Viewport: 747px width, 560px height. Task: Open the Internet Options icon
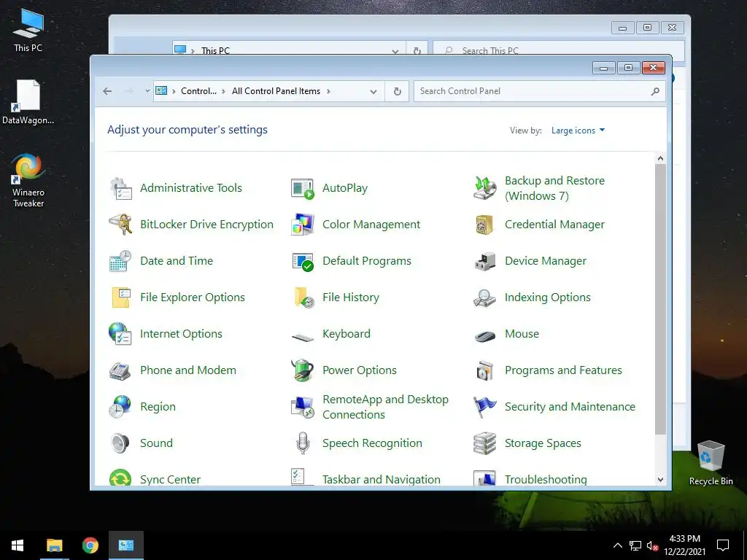(x=120, y=334)
